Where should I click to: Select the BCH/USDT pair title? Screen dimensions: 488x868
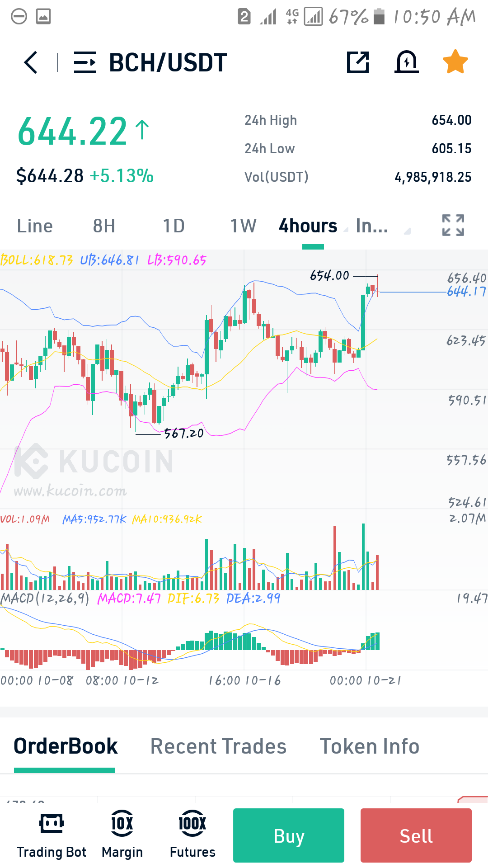(168, 62)
